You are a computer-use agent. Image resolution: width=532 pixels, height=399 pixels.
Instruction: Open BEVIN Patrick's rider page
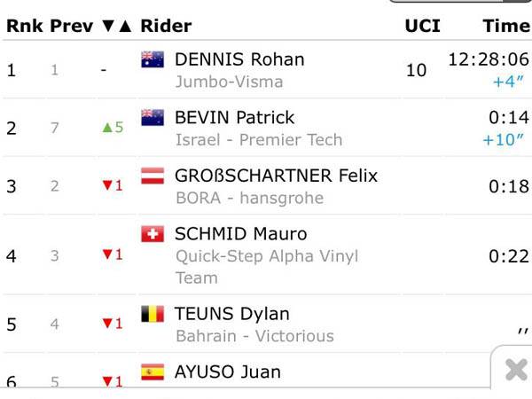pyautogui.click(x=235, y=117)
